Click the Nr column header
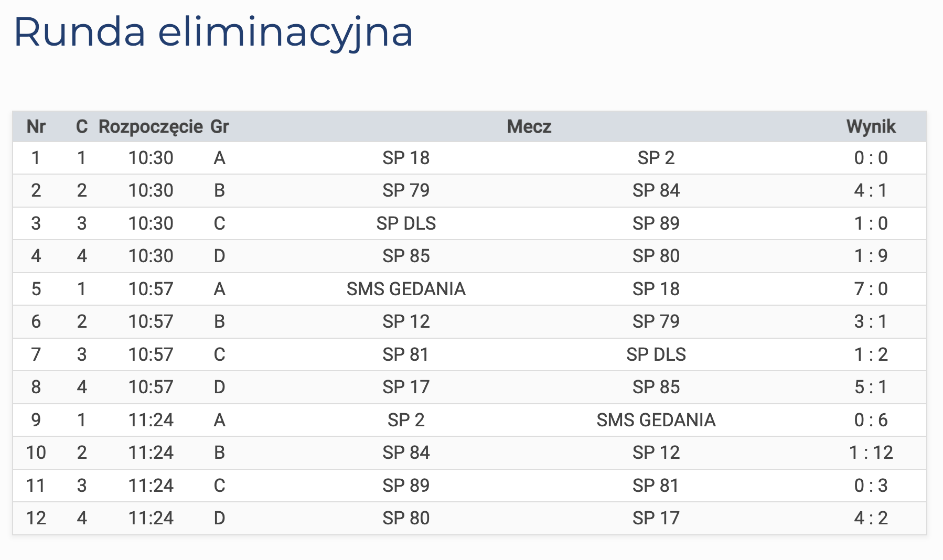This screenshot has width=943, height=560. point(36,126)
